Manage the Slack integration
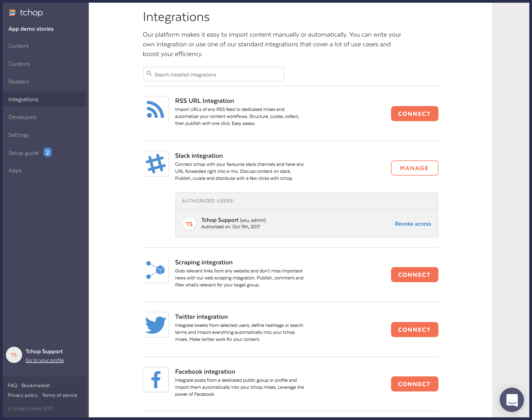The width and height of the screenshot is (532, 420). pyautogui.click(x=414, y=168)
